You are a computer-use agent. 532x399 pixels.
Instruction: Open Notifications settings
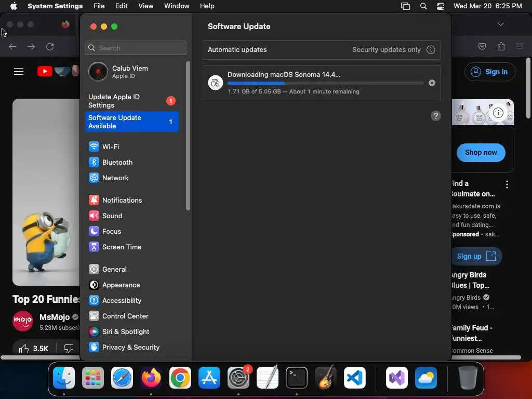(131, 200)
